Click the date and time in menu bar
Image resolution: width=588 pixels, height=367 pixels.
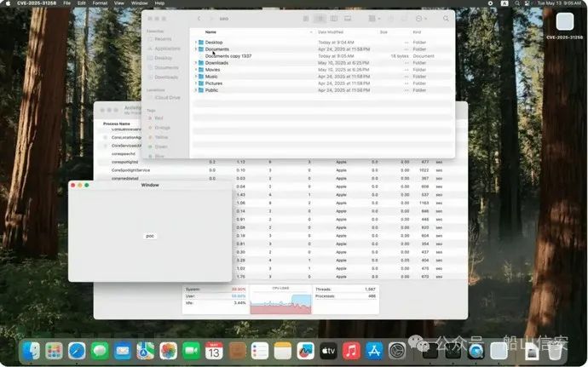pos(559,3)
